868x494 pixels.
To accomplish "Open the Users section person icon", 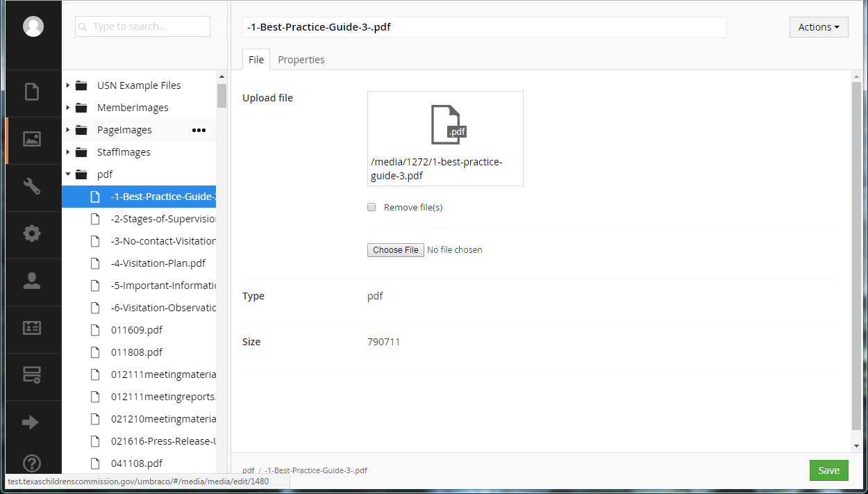I will coord(32,281).
